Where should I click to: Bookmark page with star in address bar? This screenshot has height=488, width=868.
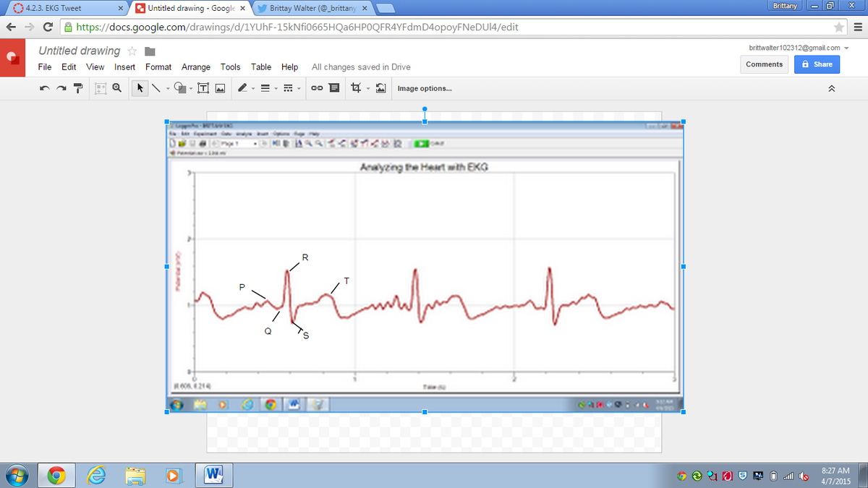[x=839, y=27]
